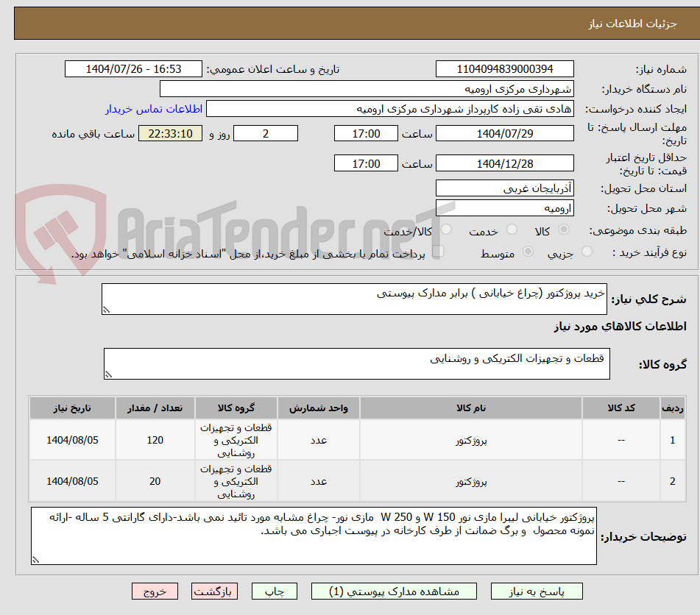Select the خدمت radio button
The image size is (700, 615).
tap(513, 230)
